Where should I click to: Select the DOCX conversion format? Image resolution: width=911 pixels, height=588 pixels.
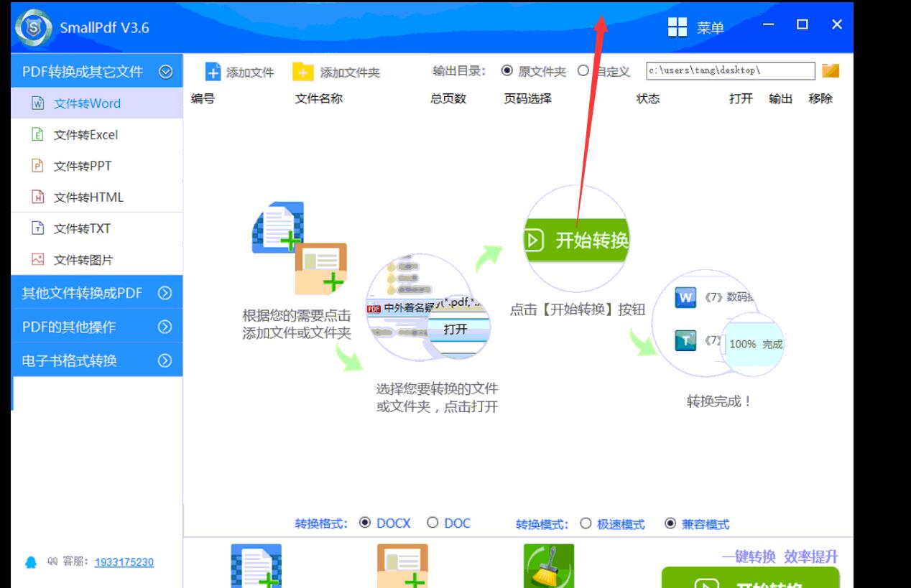click(366, 523)
